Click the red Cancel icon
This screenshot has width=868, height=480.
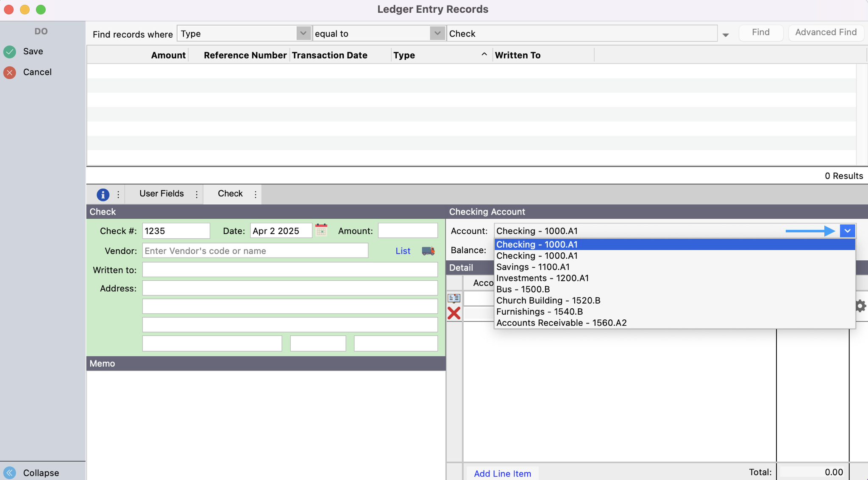(10, 73)
